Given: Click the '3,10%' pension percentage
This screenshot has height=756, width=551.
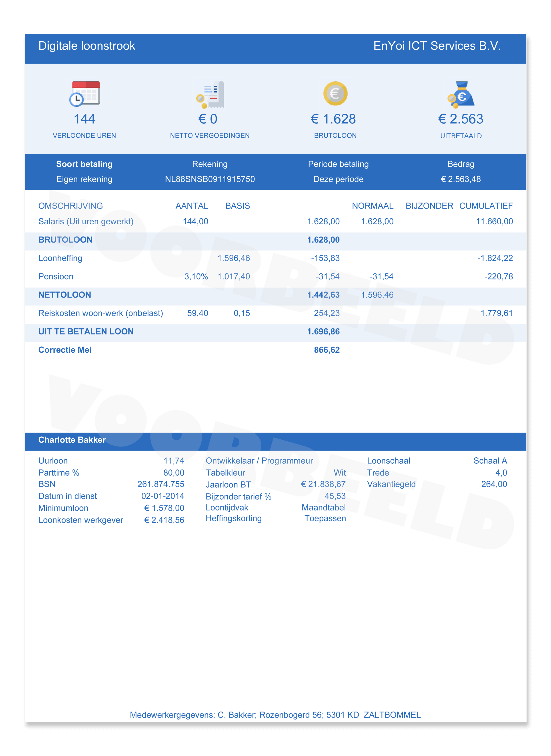Looking at the screenshot, I should pyautogui.click(x=196, y=276).
